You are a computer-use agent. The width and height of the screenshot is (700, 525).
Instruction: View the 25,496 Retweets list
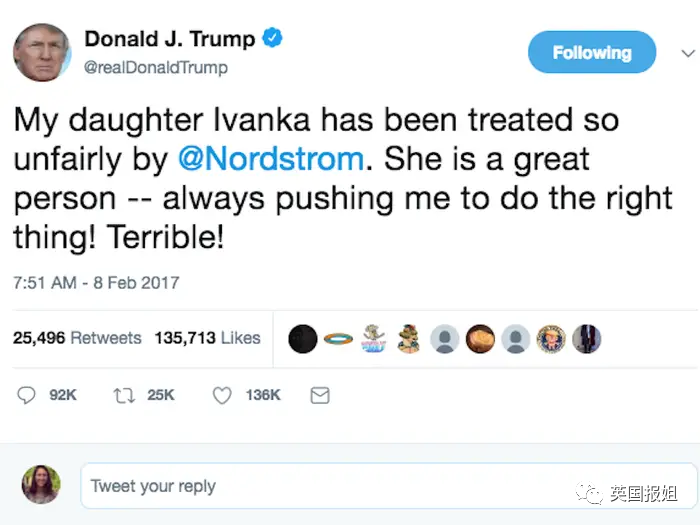pyautogui.click(x=77, y=338)
